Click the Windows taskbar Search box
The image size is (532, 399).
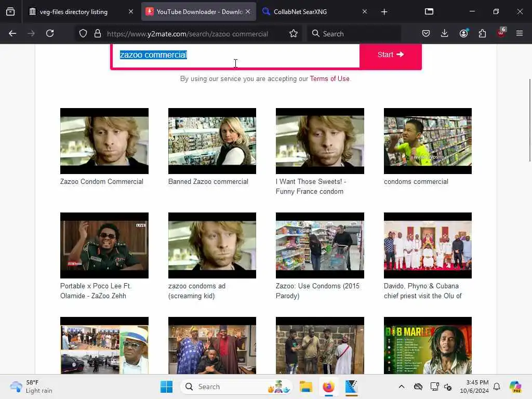point(236,387)
